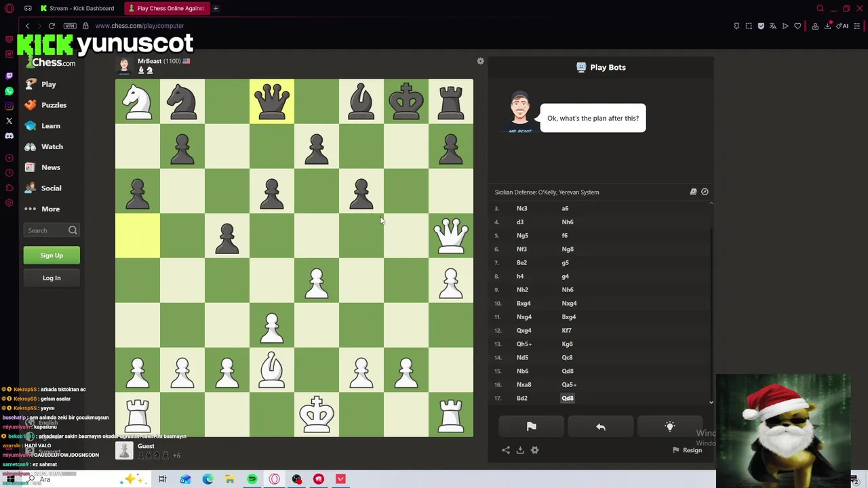
Task: Click the white bishop on d2
Action: pyautogui.click(x=272, y=370)
